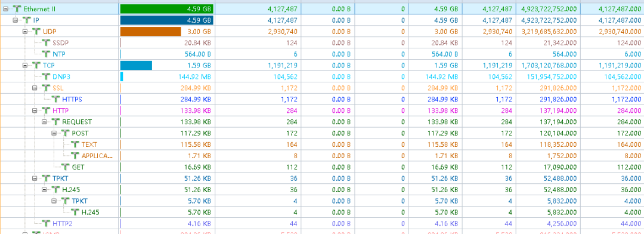Click the APPLICA... node icon
Viewport: 644px width, 234px height.
75,156
